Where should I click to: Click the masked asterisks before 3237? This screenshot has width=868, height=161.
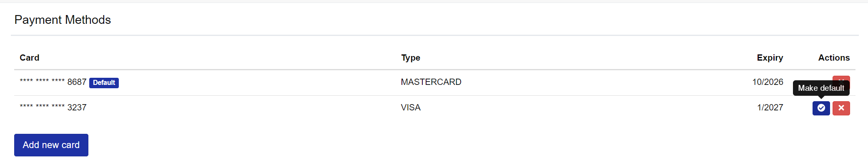42,106
